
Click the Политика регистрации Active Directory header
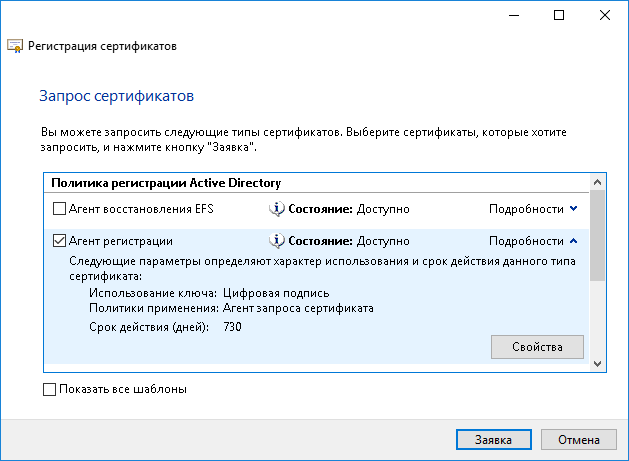pyautogui.click(x=166, y=183)
